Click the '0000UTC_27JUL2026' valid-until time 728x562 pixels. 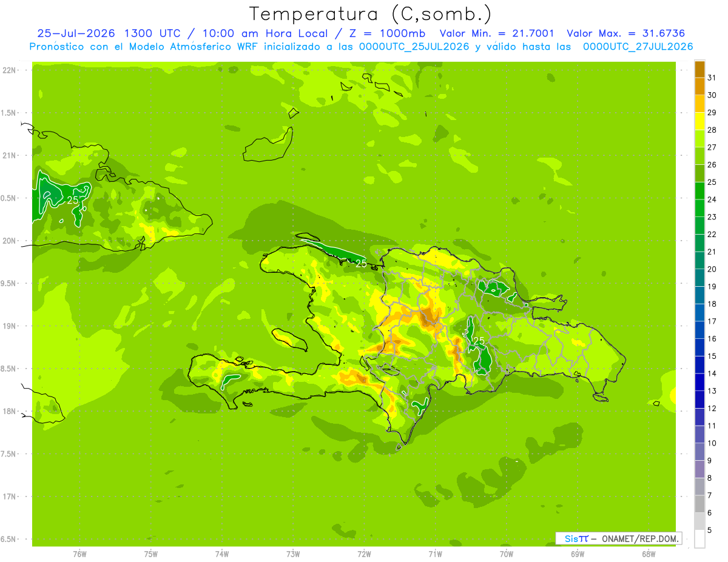[638, 46]
